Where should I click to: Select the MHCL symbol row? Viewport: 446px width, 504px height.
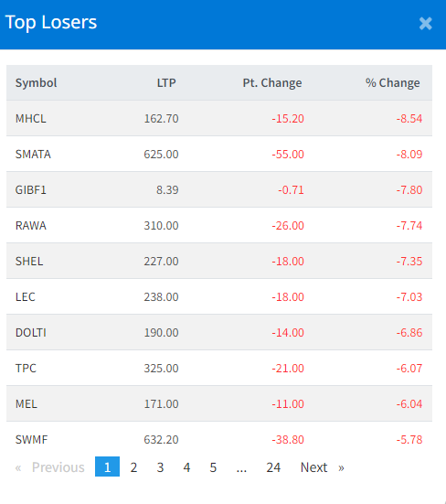(219, 118)
